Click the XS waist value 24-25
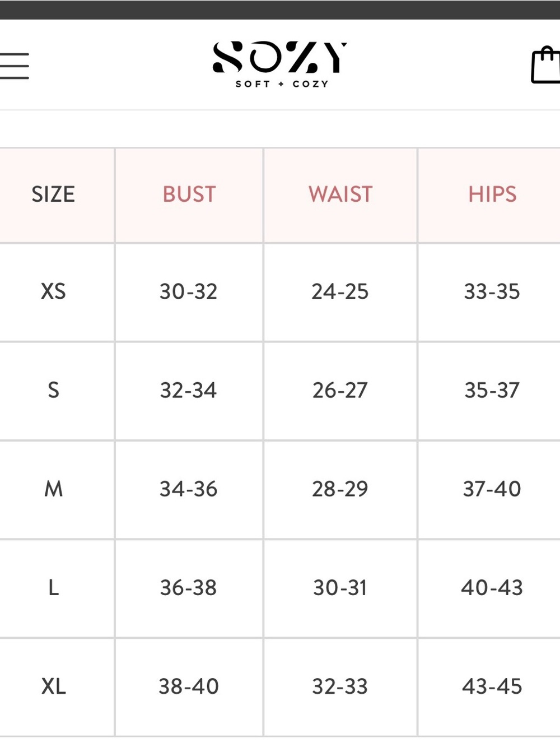The height and width of the screenshot is (747, 560). click(340, 291)
